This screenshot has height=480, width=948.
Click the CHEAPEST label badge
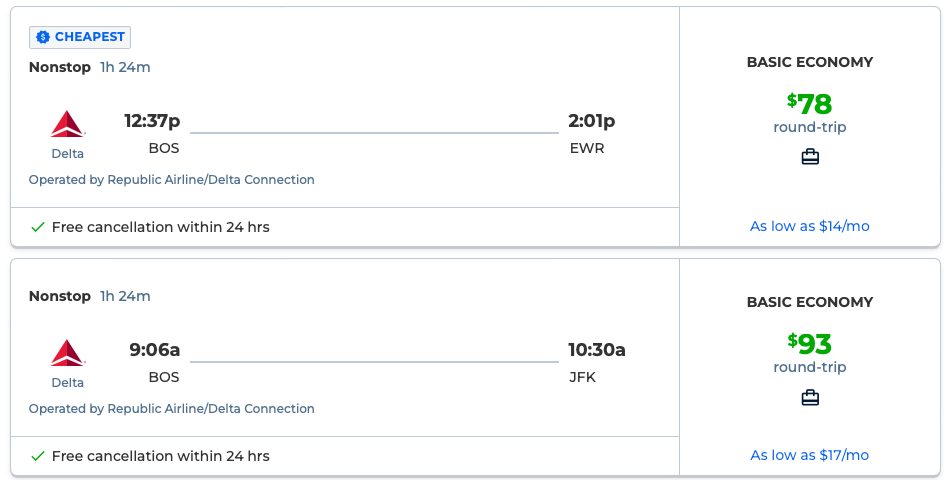81,37
